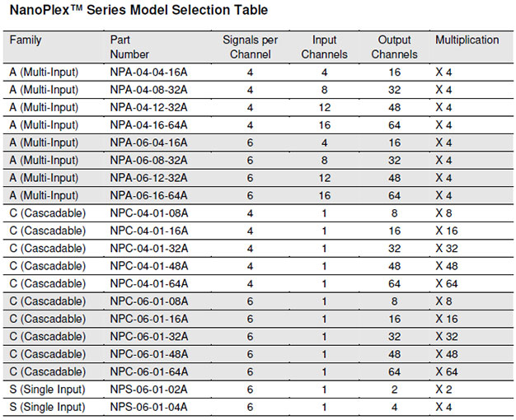Select part number NPC-06-01-64A

pos(148,371)
